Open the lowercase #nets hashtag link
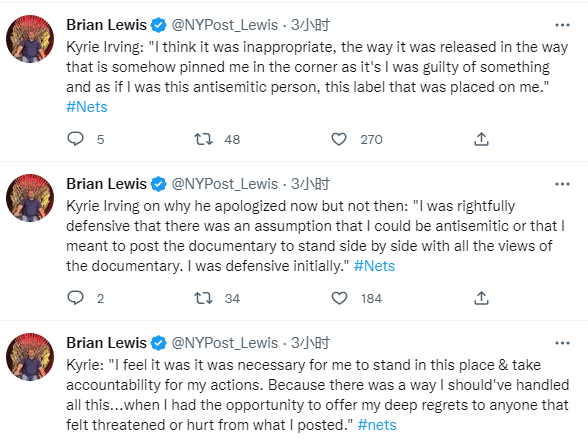 click(377, 425)
